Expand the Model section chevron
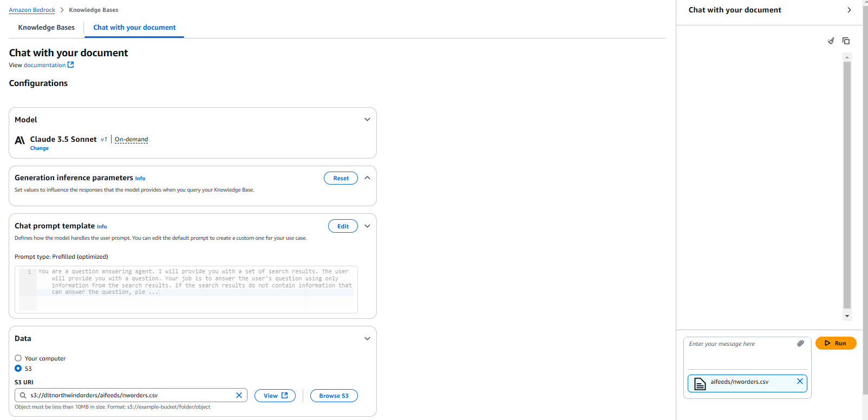The width and height of the screenshot is (868, 420). (367, 120)
